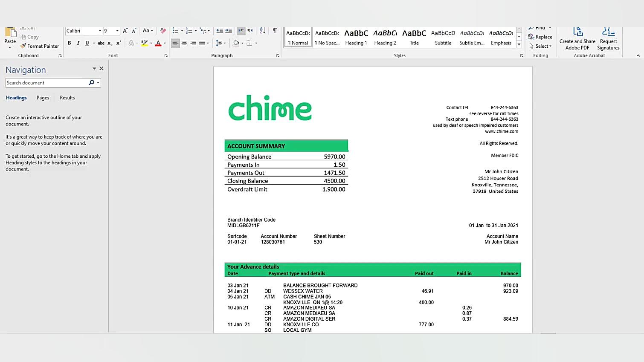Copy selection with the Copy button
The width and height of the screenshot is (644, 362).
click(x=29, y=37)
